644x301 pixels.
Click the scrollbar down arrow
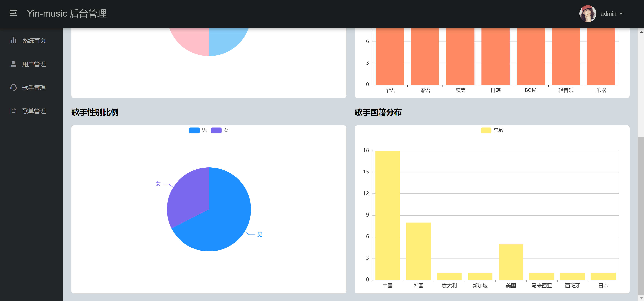(x=641, y=298)
